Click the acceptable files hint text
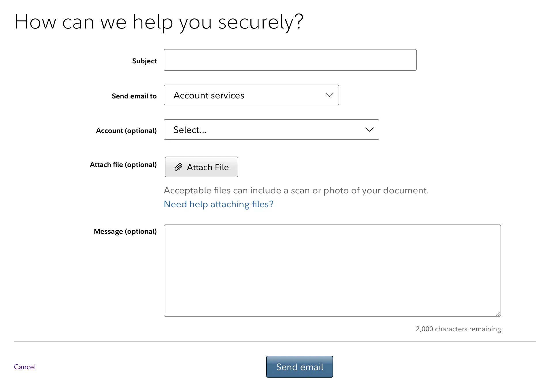 296,190
